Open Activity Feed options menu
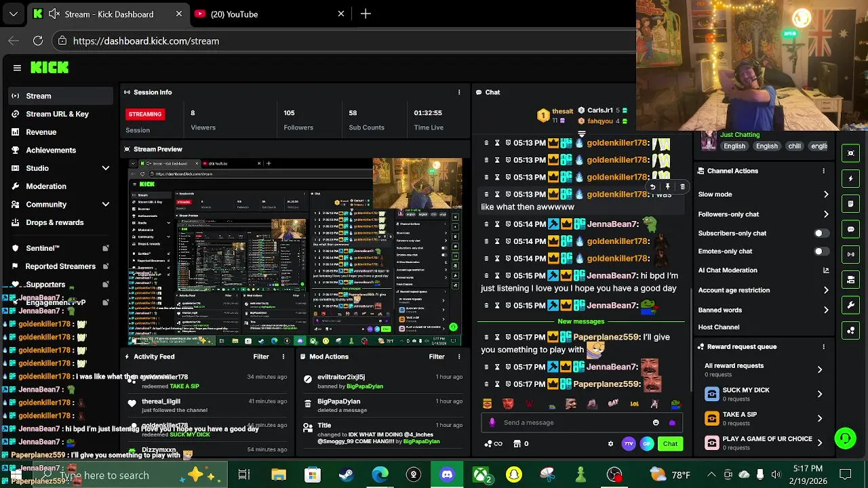The height and width of the screenshot is (488, 868). pyautogui.click(x=283, y=357)
